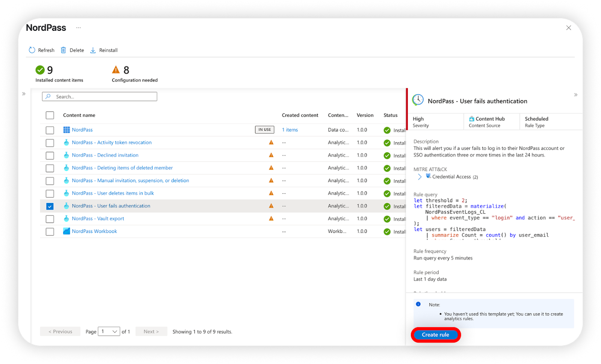The image size is (601, 364).
Task: Sort by Version column header
Action: pyautogui.click(x=365, y=115)
